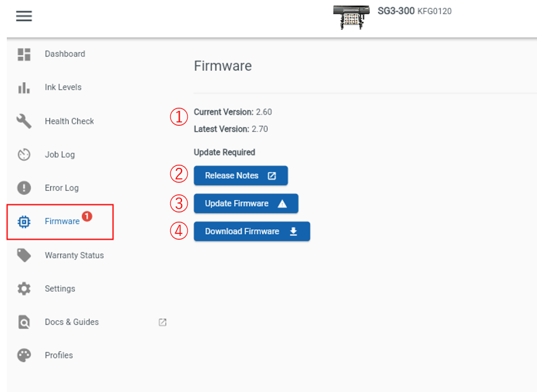The width and height of the screenshot is (537, 392).
Task: Click the Job Log clock icon
Action: click(x=24, y=154)
